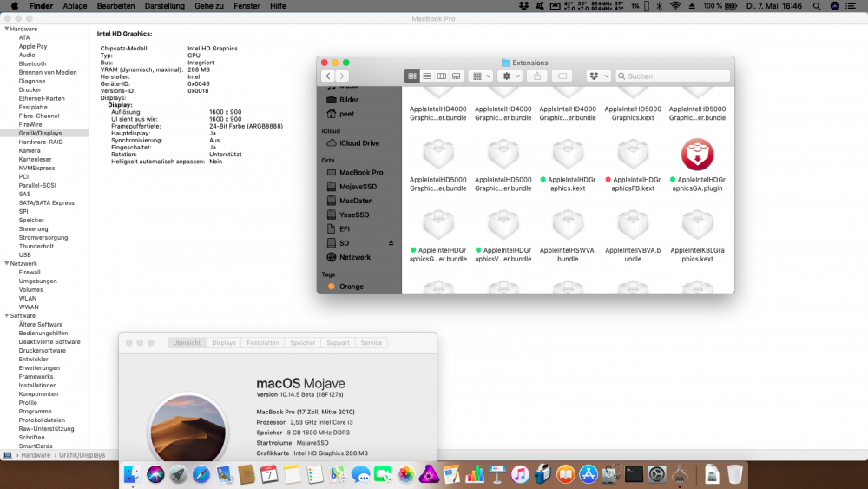Select AppleIntelHD5000Graphics.kext label
The image size is (868, 489).
[633, 113]
